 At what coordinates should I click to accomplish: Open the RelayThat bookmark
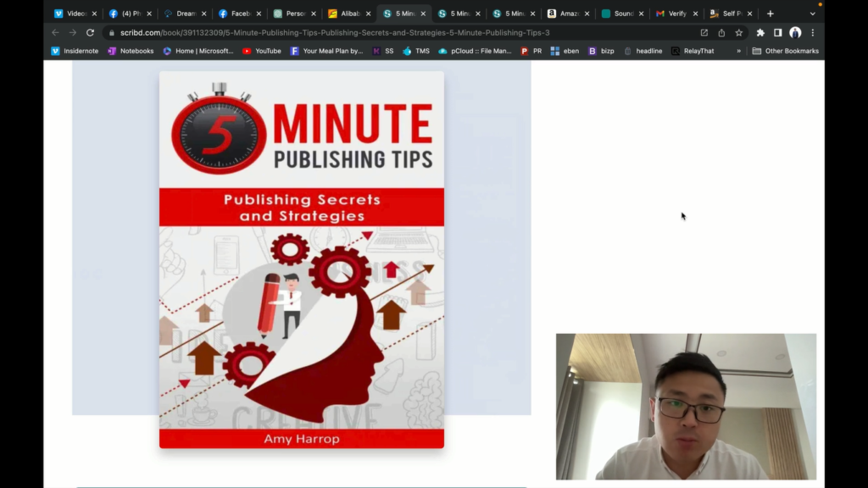click(693, 51)
